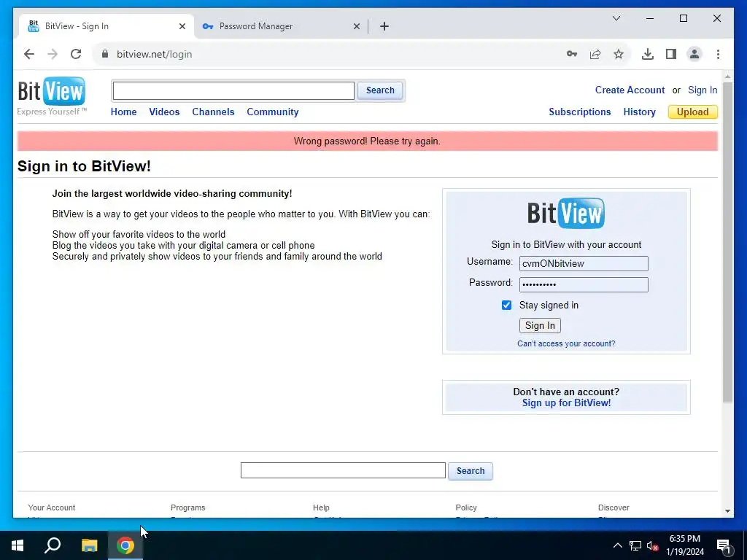This screenshot has width=747, height=560.
Task: Open the notification center icon
Action: point(724,545)
